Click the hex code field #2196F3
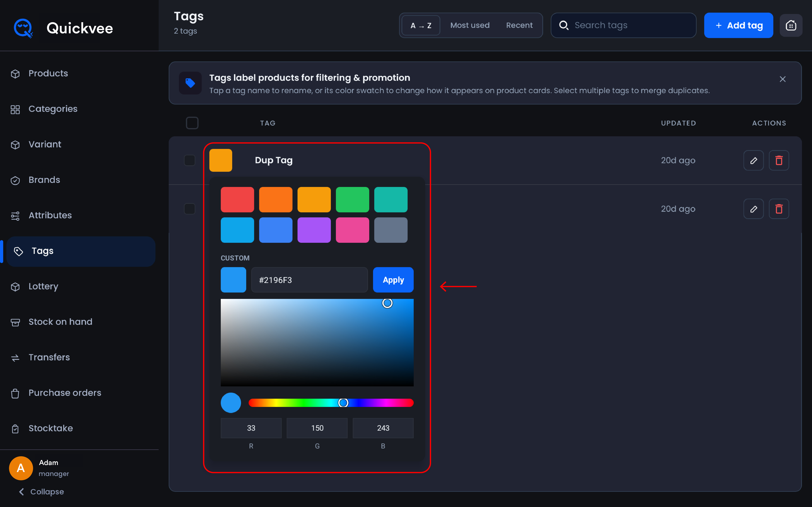This screenshot has width=812, height=507. pos(309,280)
